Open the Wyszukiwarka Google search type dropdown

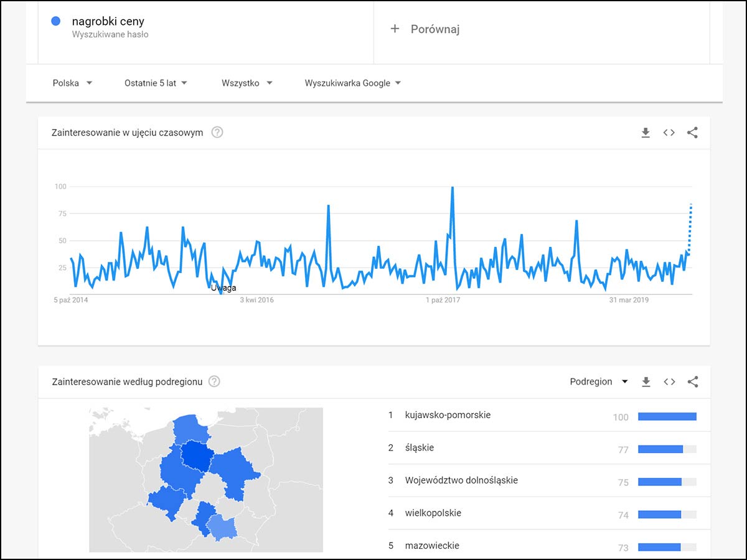(353, 83)
